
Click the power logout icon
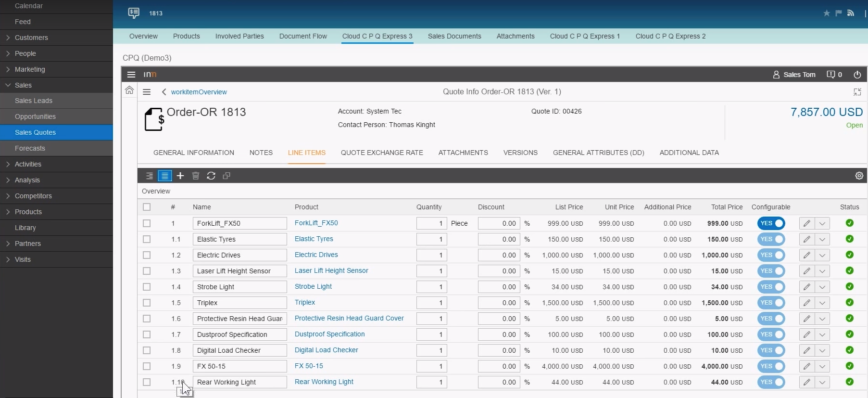pyautogui.click(x=857, y=75)
